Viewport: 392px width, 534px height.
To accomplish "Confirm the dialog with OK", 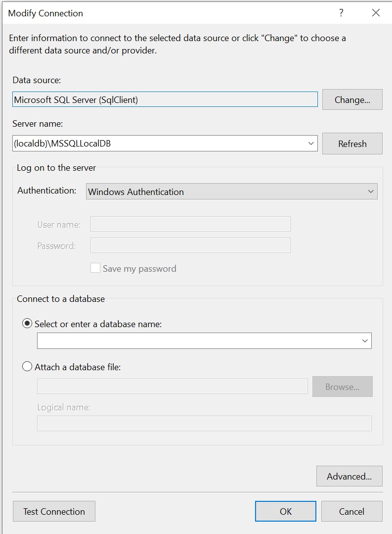I will point(285,511).
